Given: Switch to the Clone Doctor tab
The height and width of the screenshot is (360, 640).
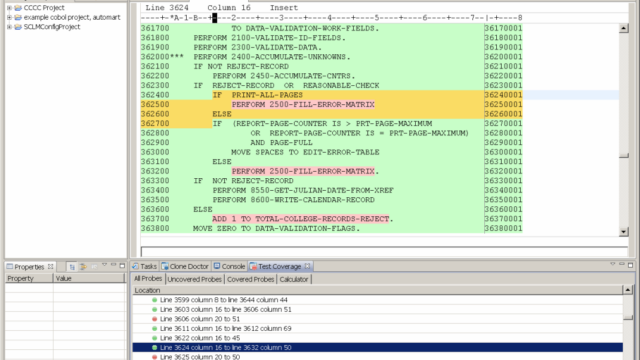Looking at the screenshot, I should pyautogui.click(x=185, y=267).
